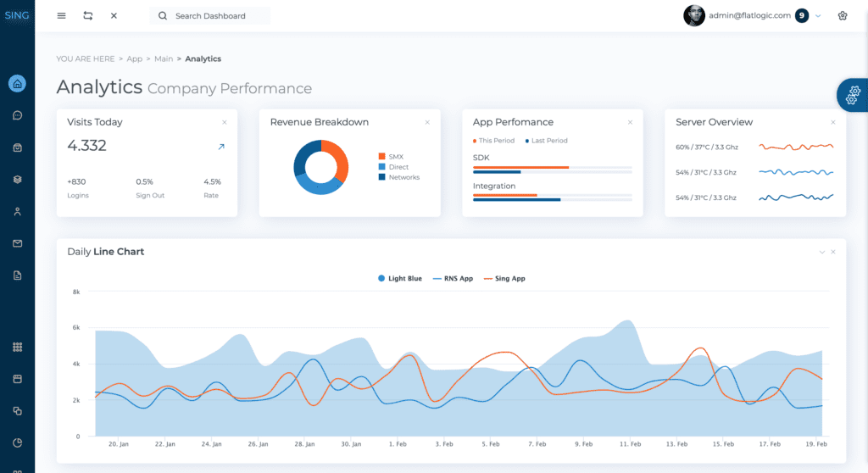Image resolution: width=868 pixels, height=473 pixels.
Task: Click the SING logo
Action: (x=17, y=15)
